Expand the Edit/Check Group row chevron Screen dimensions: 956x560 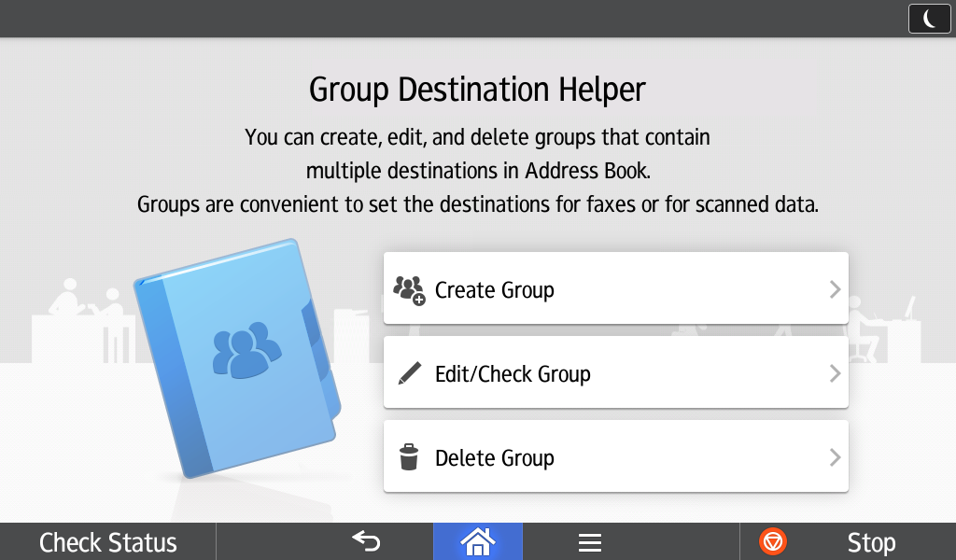[835, 372]
